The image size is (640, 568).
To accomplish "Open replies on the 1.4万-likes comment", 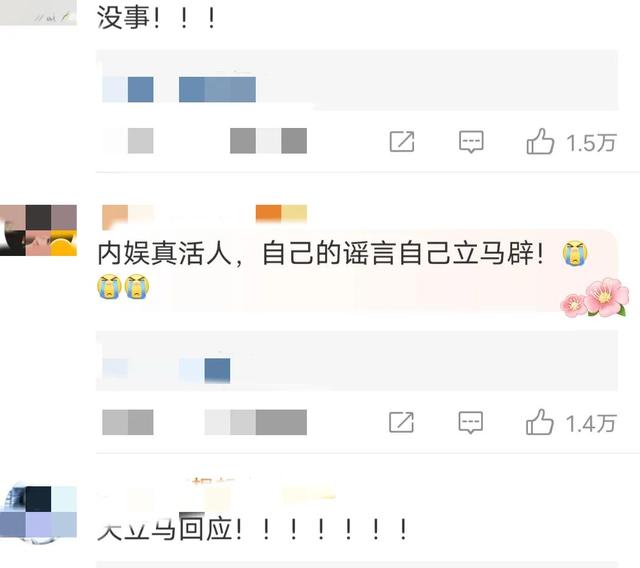I will pyautogui.click(x=471, y=422).
